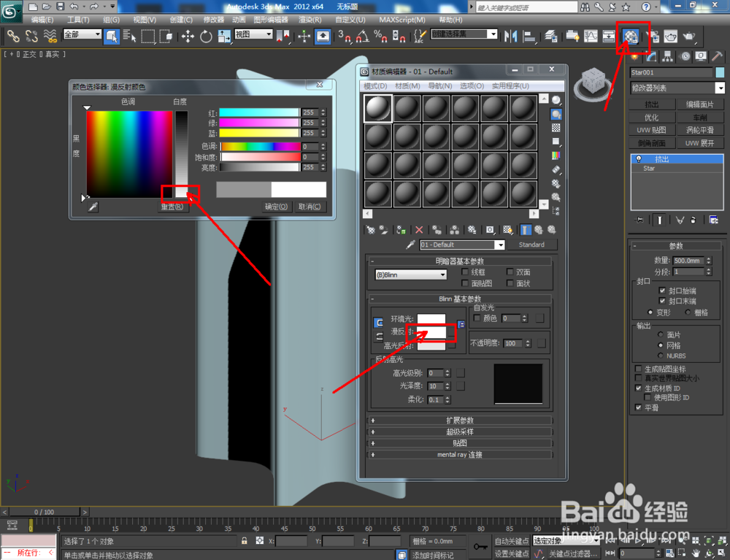Enable the 双面 (2-Sided) checkbox

tap(510, 272)
